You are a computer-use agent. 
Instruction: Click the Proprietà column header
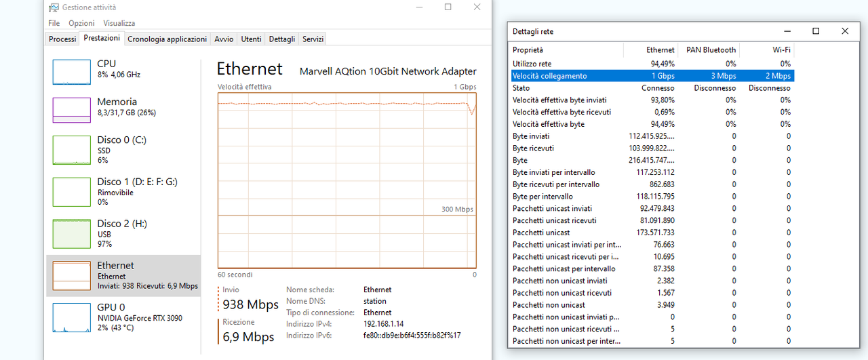pos(566,49)
